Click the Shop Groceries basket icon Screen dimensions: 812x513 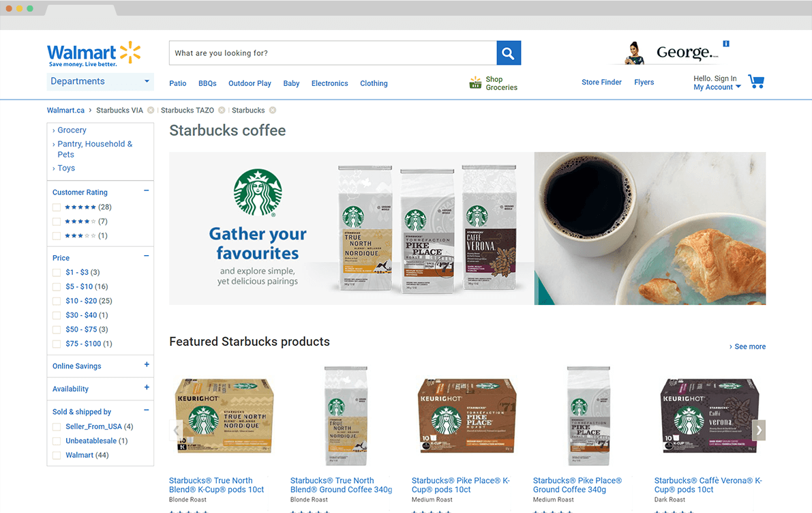(475, 83)
